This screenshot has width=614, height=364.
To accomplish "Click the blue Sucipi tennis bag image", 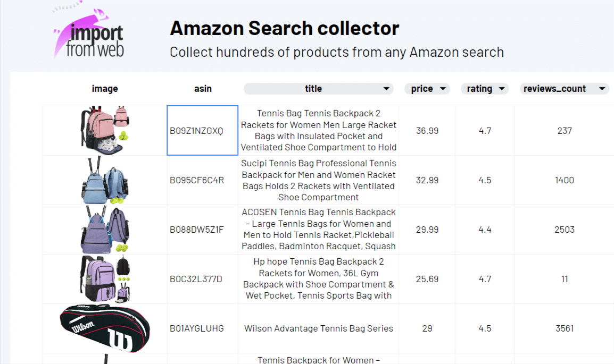I will [x=105, y=180].
